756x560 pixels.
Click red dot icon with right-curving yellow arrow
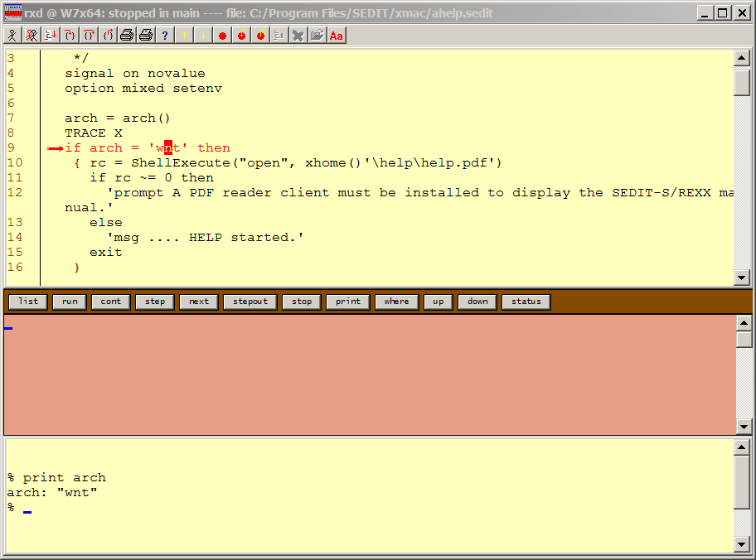[261, 35]
